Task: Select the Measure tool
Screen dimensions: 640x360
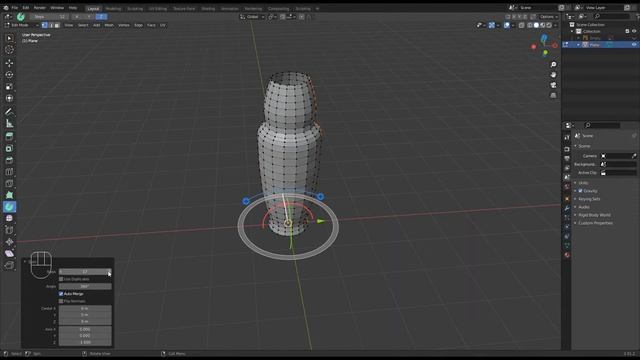Action: (9, 123)
